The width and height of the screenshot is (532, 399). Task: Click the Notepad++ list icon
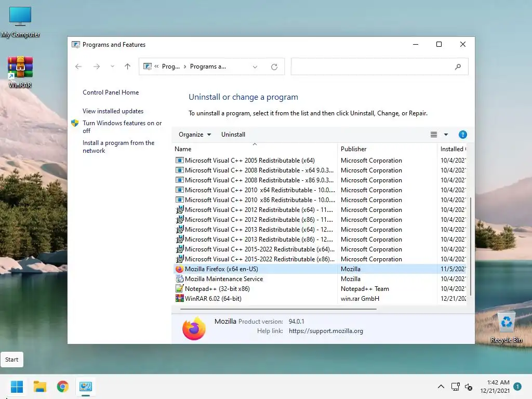click(x=179, y=289)
